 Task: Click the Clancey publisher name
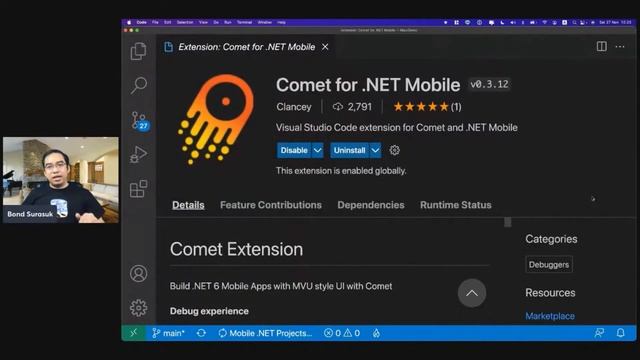[x=293, y=107]
